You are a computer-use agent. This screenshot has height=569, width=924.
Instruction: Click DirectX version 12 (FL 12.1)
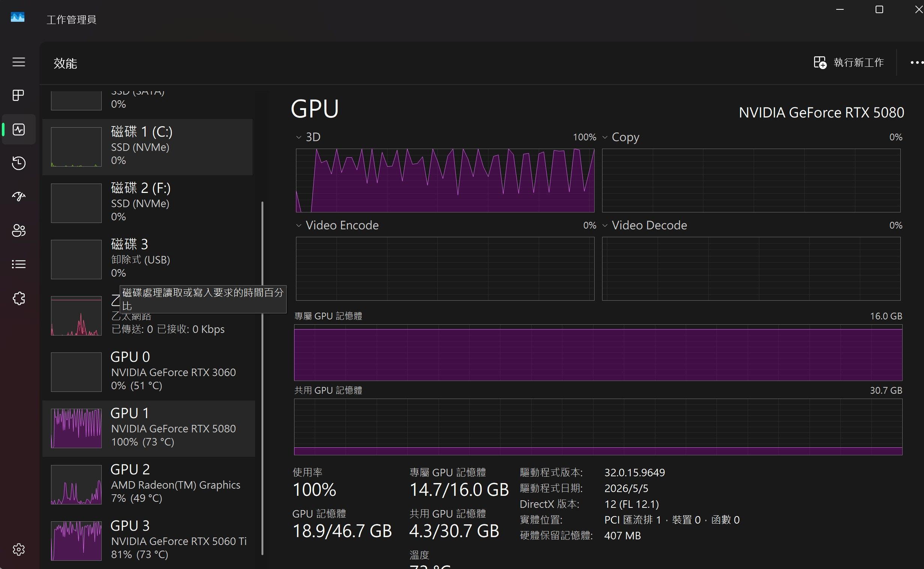(x=631, y=504)
